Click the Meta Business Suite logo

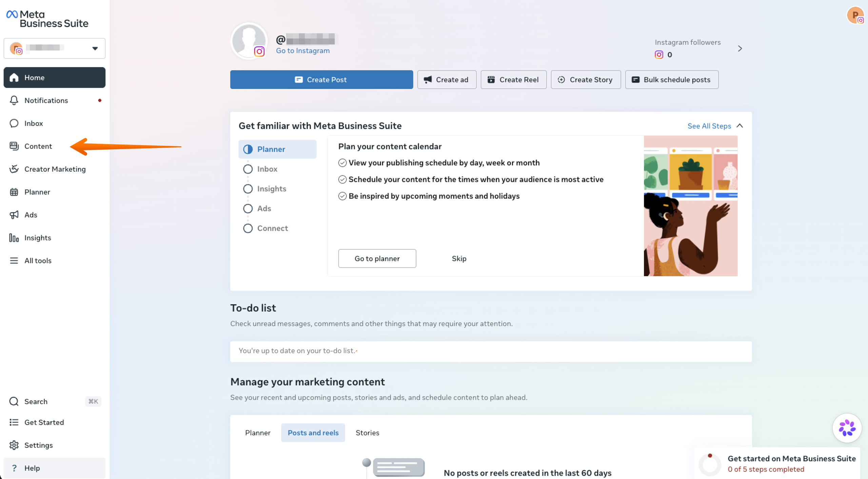click(x=47, y=19)
